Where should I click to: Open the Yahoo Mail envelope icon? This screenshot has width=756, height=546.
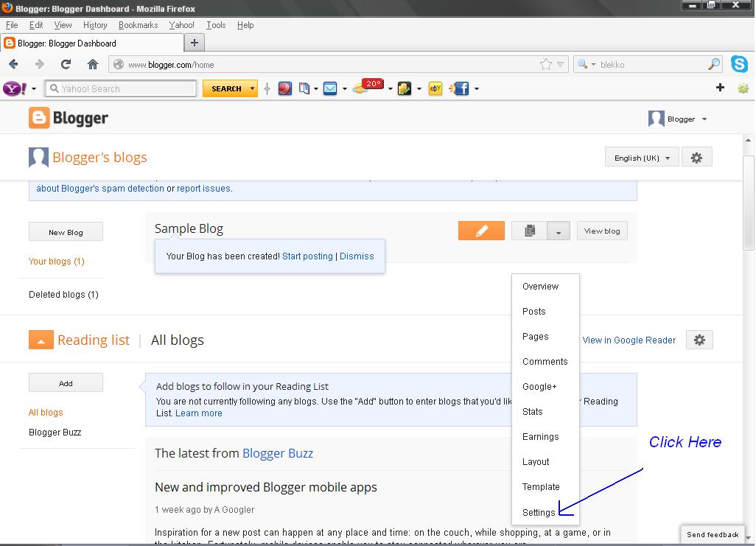(330, 88)
